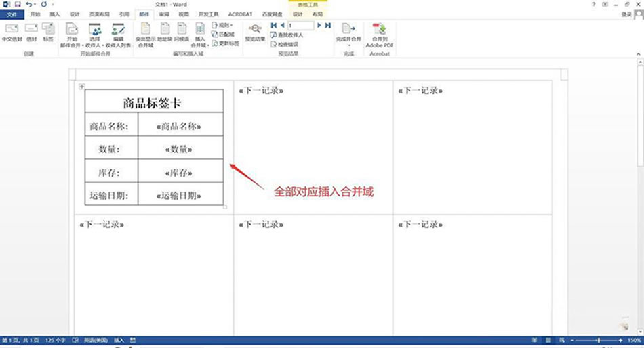
Task: Click the Redo (repeat) icon in title bar
Action: [43, 5]
